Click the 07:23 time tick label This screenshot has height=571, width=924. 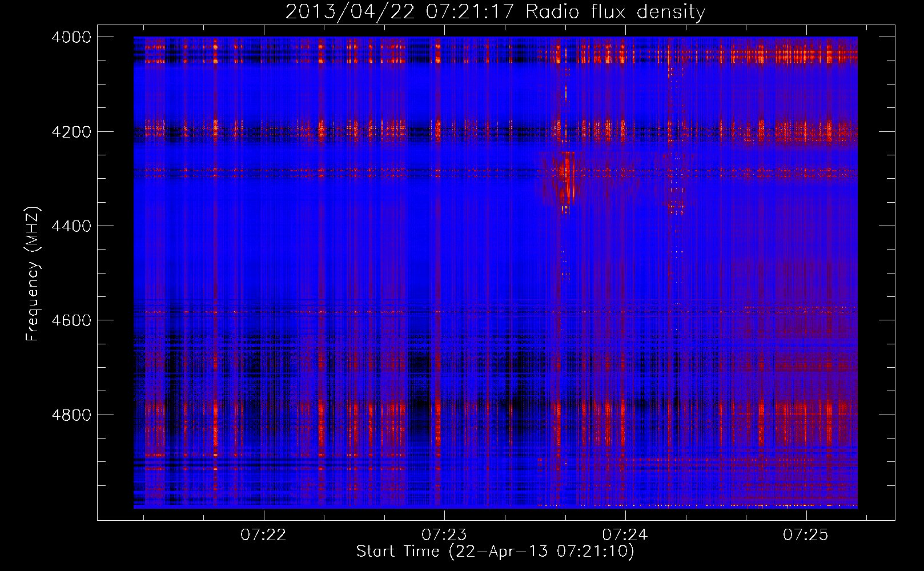(444, 535)
